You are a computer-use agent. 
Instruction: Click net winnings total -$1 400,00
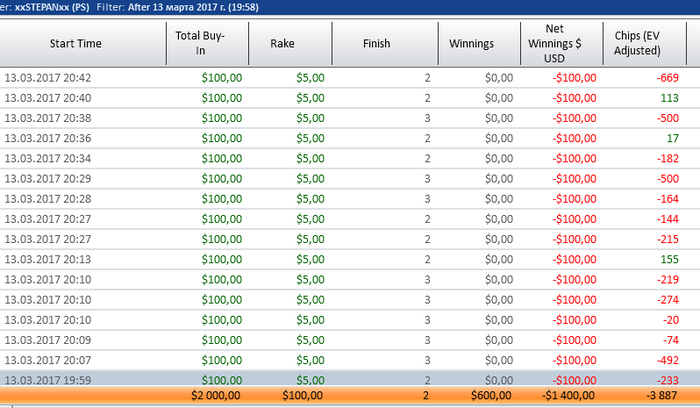[568, 396]
